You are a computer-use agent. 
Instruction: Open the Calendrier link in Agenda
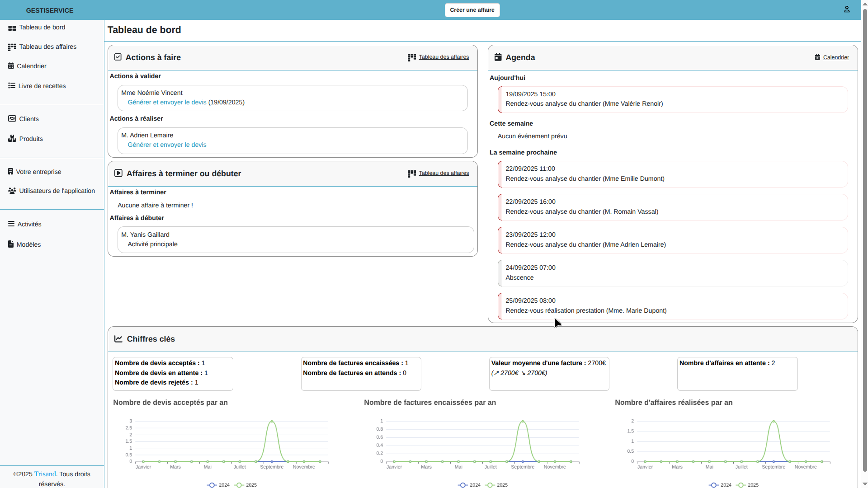835,57
